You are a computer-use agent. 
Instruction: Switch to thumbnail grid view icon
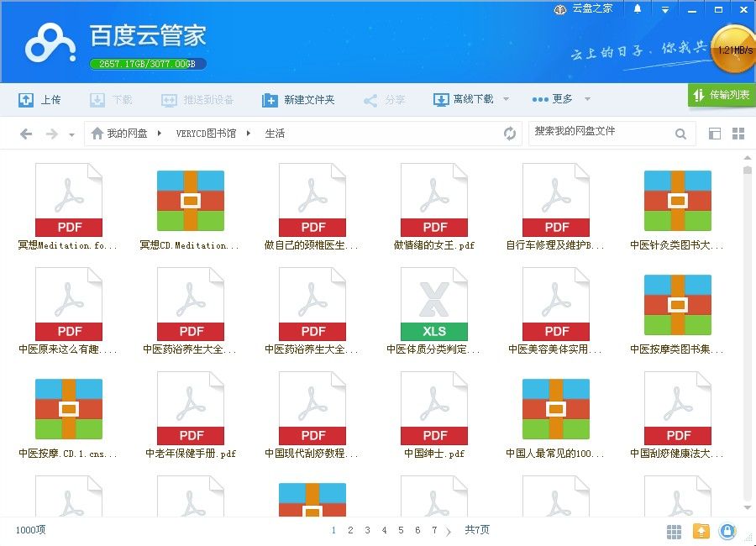click(738, 134)
